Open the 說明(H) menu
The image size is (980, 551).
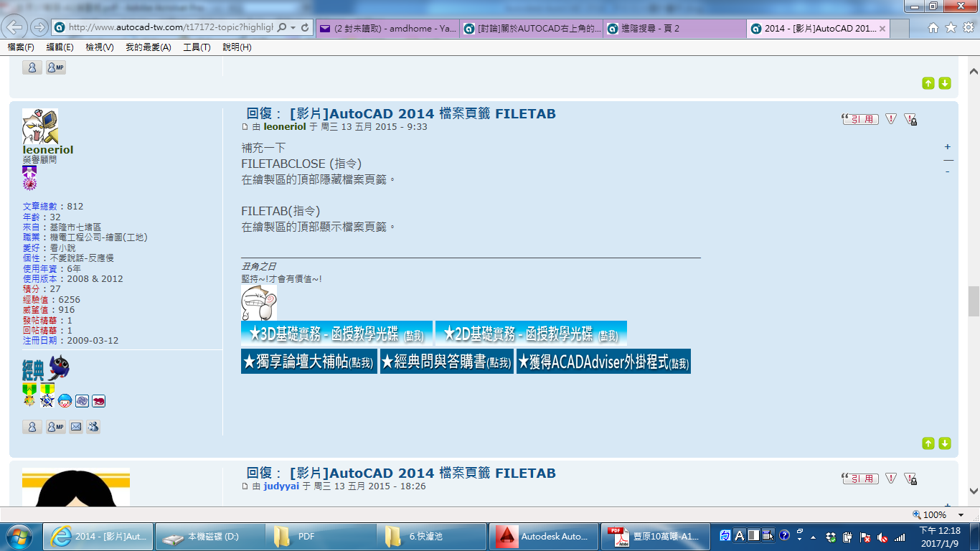(x=237, y=47)
